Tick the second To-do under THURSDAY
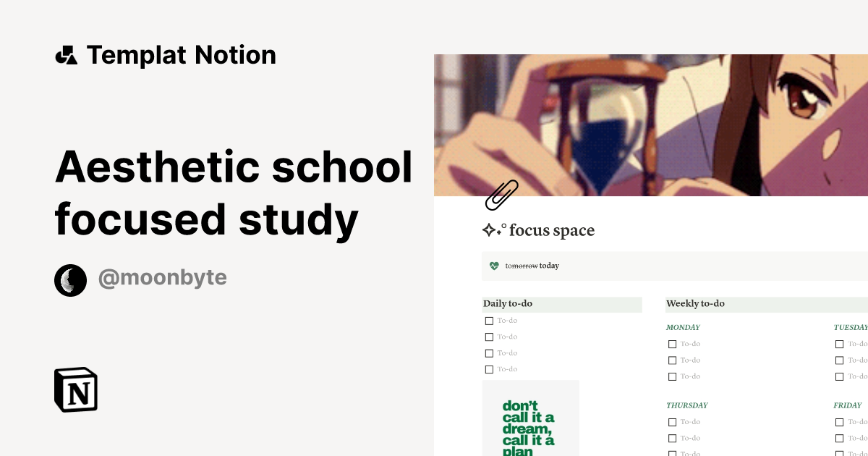Screen dimensions: 868x456 (x=672, y=438)
